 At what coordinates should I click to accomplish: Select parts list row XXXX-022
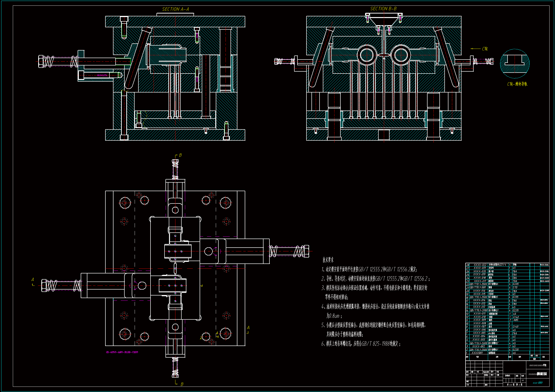pyautogui.click(x=480, y=265)
